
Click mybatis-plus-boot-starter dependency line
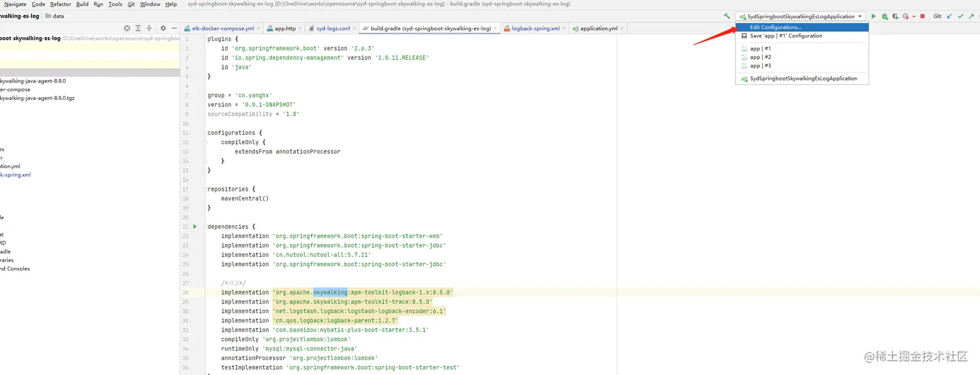[325, 330]
